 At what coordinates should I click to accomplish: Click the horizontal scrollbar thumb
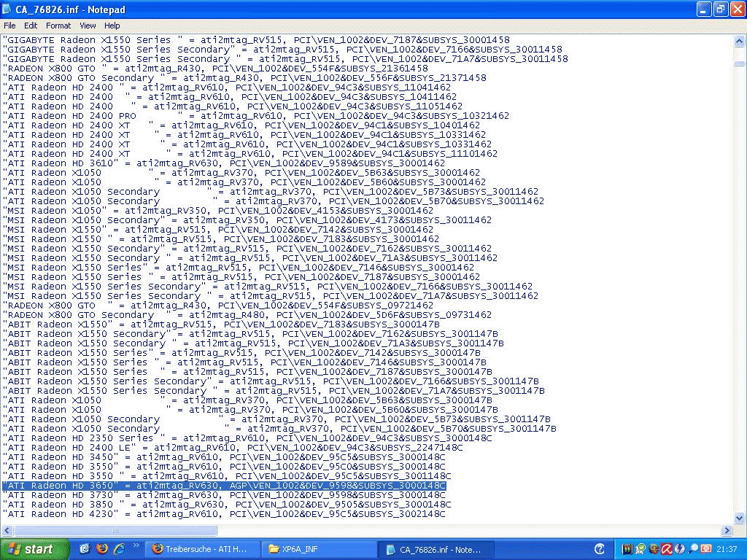[115, 530]
